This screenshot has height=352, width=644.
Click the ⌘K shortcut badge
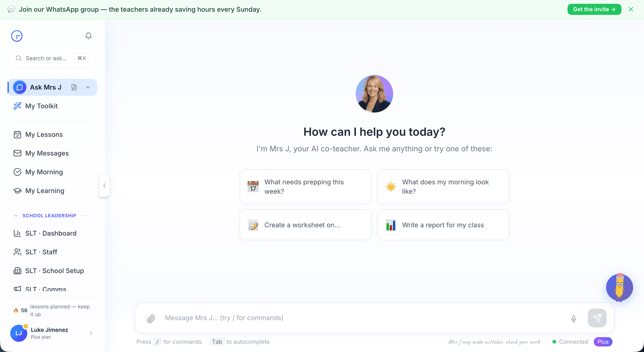(82, 58)
